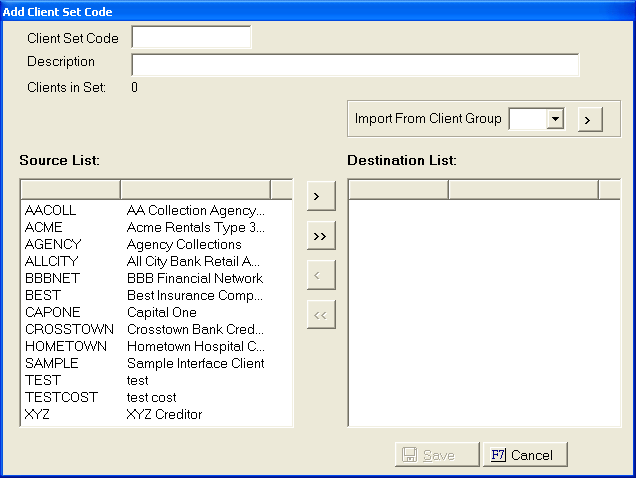Click the Destination List second column header
636x478 pixels.
pos(522,189)
